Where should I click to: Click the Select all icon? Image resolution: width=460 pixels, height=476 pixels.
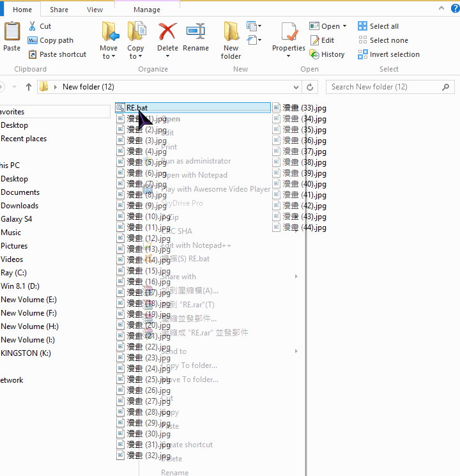tap(362, 26)
